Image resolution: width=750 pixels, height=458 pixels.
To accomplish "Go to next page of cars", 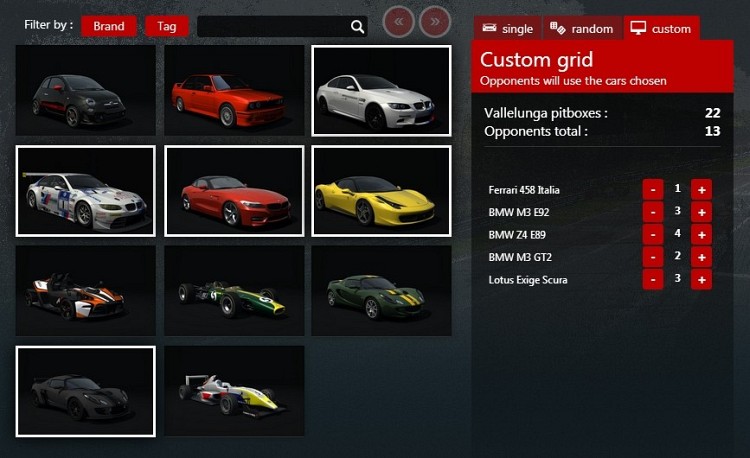I will (434, 21).
